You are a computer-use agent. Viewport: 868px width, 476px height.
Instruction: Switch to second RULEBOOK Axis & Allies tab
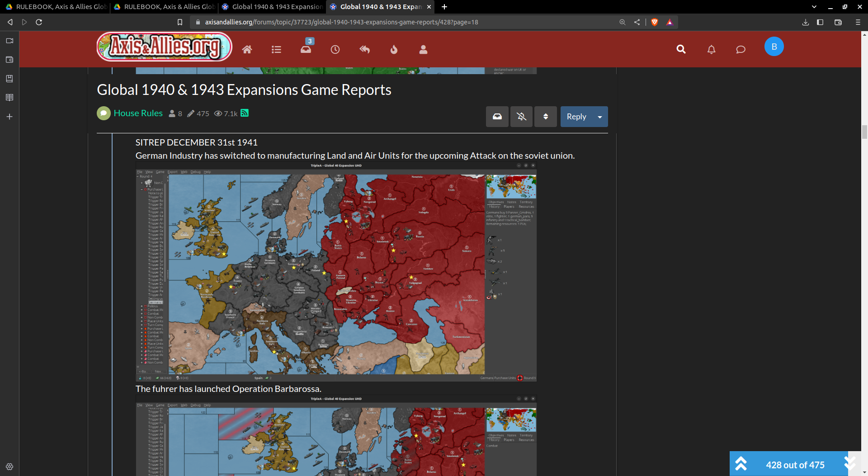click(x=164, y=7)
